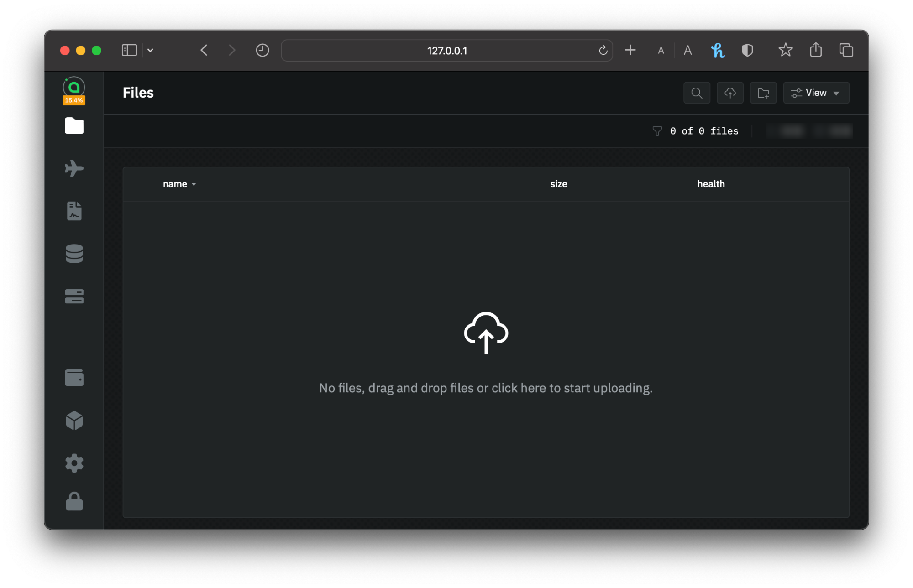Click the size column header
Image resolution: width=913 pixels, height=588 pixels.
coord(558,184)
